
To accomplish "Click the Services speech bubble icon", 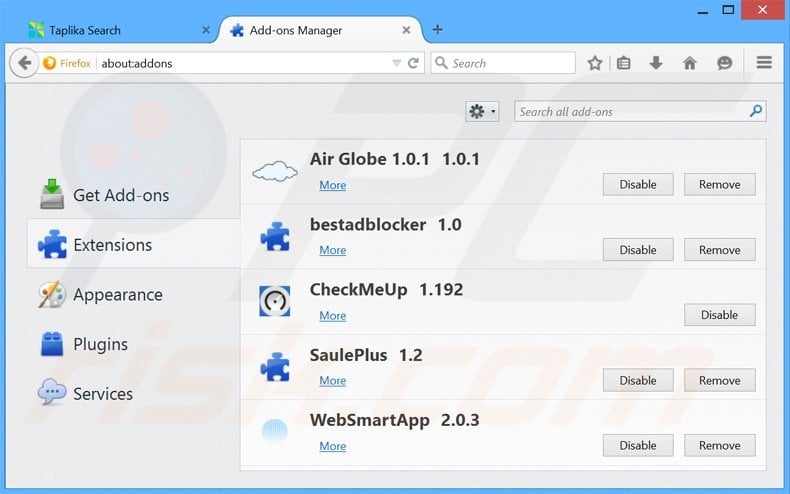I will coord(52,392).
